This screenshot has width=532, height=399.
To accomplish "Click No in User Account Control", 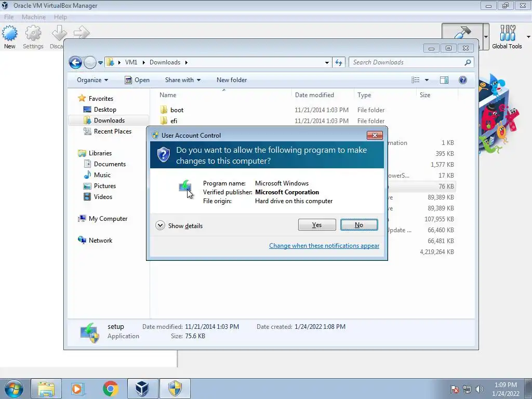I will tap(359, 225).
